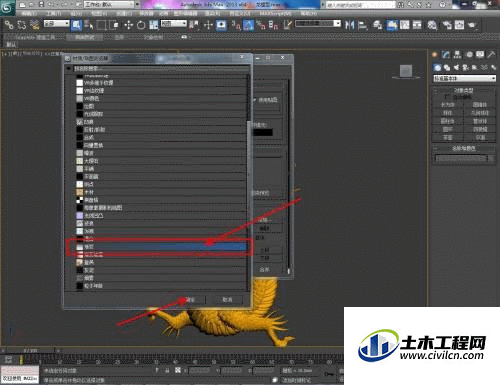The height and width of the screenshot is (385, 500).
Task: Select the Helpers category icon
Action: 475,67
